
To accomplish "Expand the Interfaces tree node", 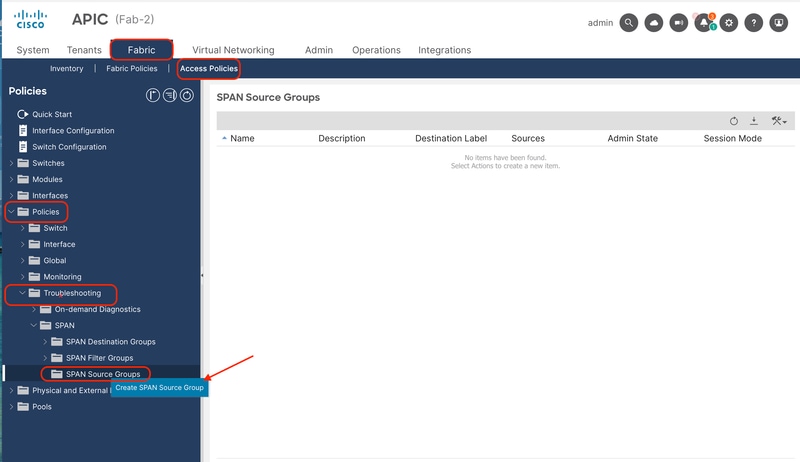I will pyautogui.click(x=11, y=196).
